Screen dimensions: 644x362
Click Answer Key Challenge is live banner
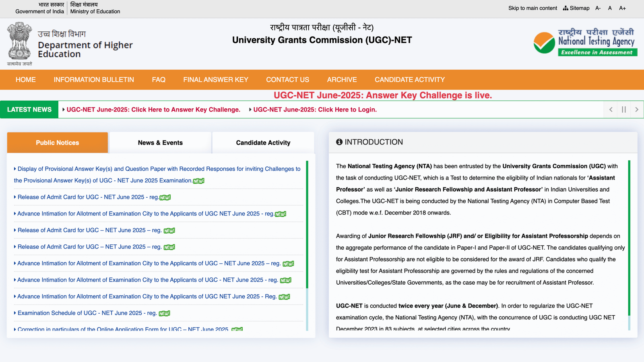383,95
